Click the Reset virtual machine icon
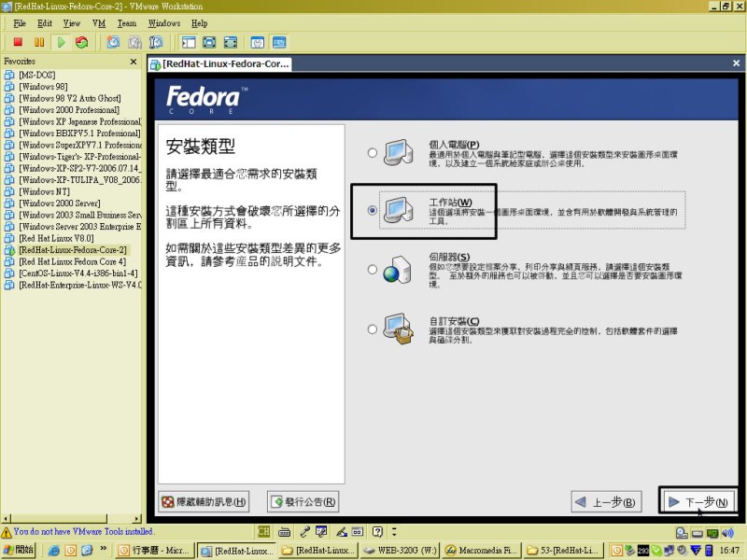Image resolution: width=747 pixels, height=560 pixels. click(x=82, y=42)
